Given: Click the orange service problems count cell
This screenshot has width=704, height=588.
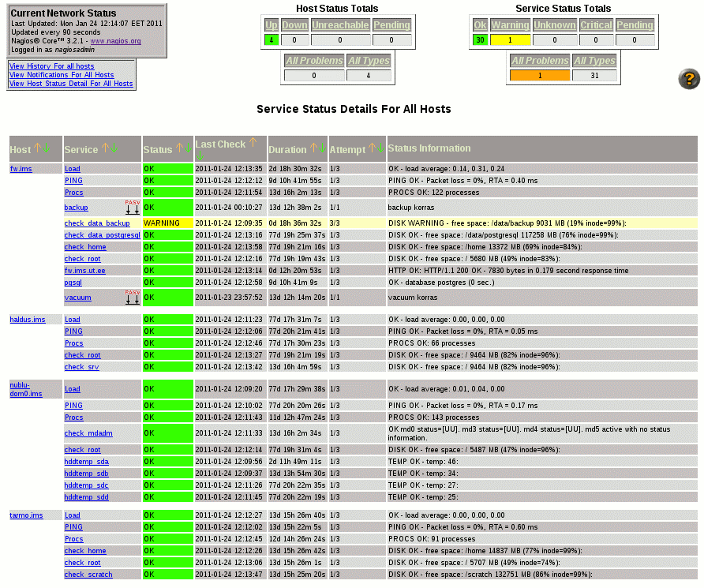Looking at the screenshot, I should 540,76.
